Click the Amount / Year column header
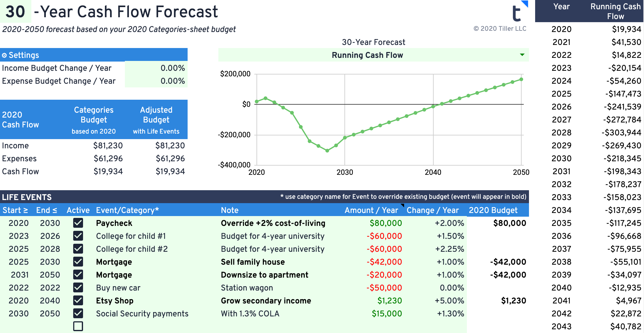 click(x=371, y=210)
